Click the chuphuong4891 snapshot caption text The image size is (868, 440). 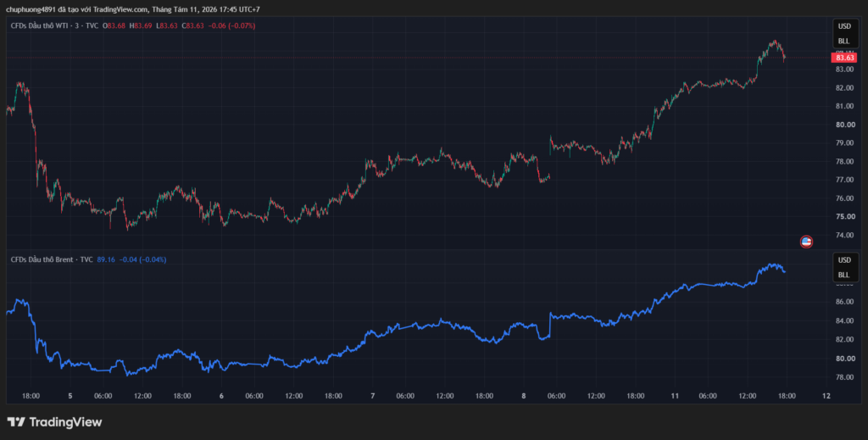coord(133,9)
